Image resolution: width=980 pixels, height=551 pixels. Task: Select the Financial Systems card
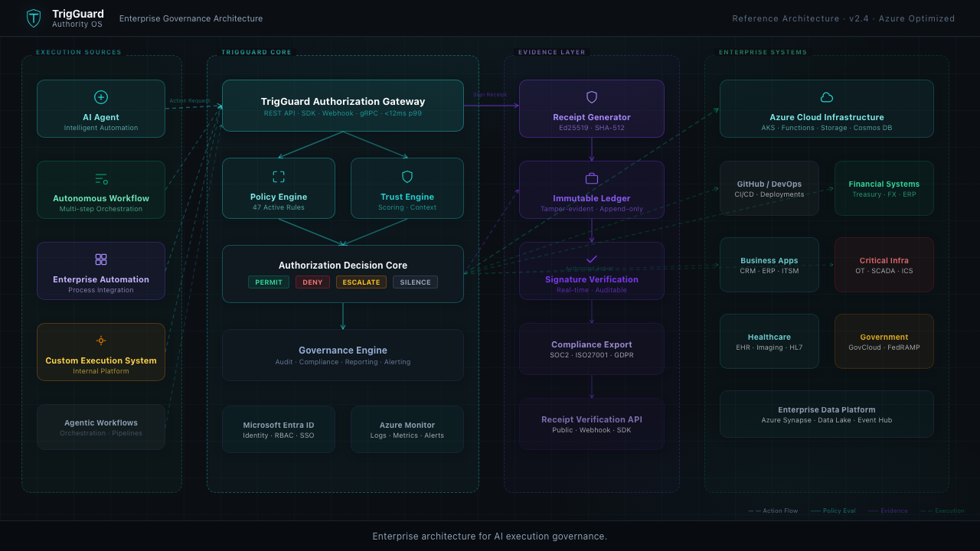pyautogui.click(x=884, y=188)
